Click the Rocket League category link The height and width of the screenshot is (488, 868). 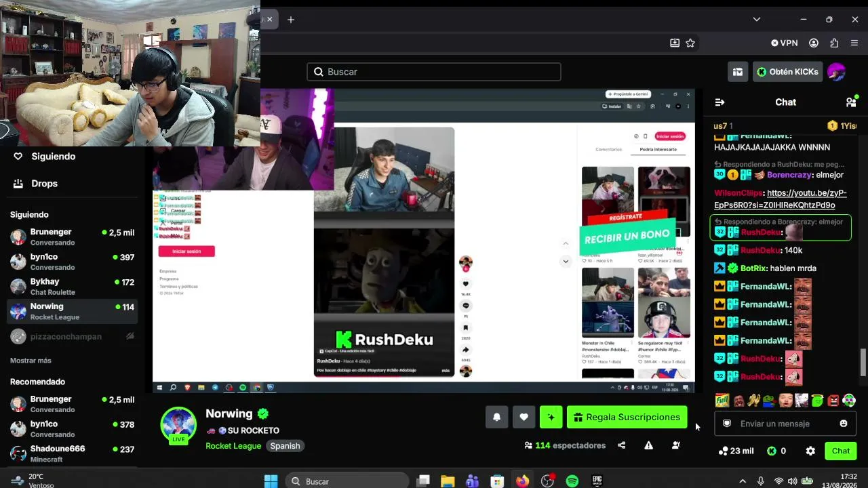click(x=233, y=446)
